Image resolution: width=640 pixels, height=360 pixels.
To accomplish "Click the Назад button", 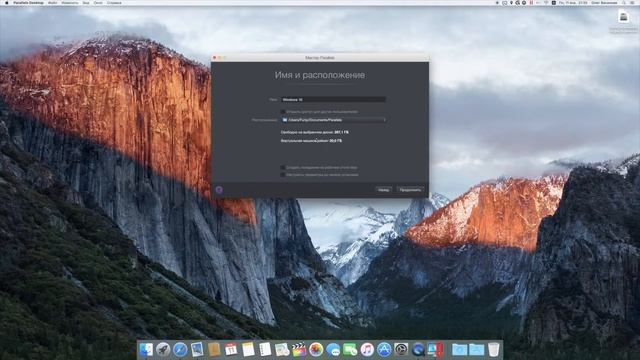I will (383, 190).
